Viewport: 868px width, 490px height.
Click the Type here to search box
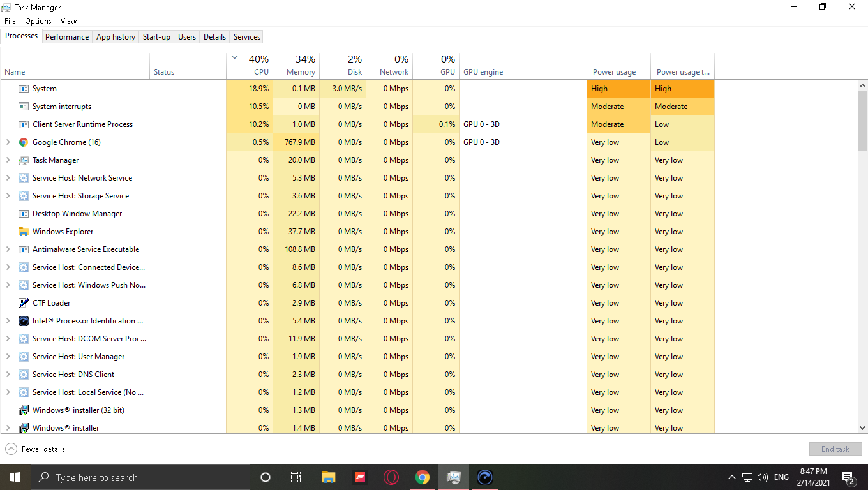pyautogui.click(x=140, y=477)
